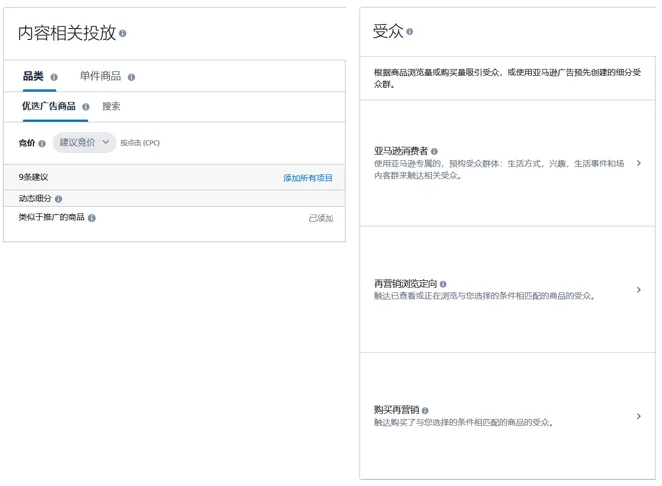Click info icon beside 单件商品 tab

131,77
